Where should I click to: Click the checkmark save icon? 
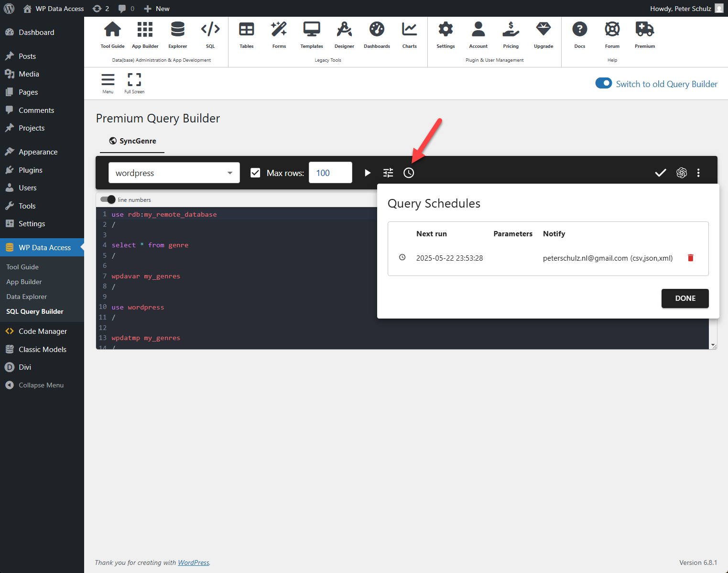[x=661, y=173]
